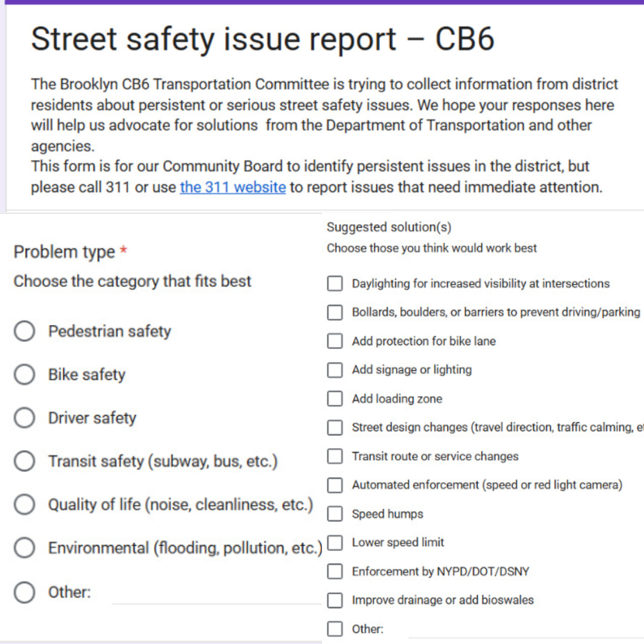The width and height of the screenshot is (644, 644).
Task: Select the Driver safety option
Action: pyautogui.click(x=24, y=418)
